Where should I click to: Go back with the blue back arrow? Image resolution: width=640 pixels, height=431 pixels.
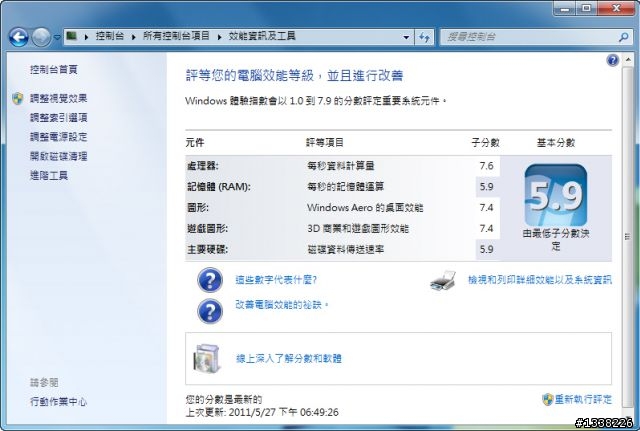coord(18,38)
